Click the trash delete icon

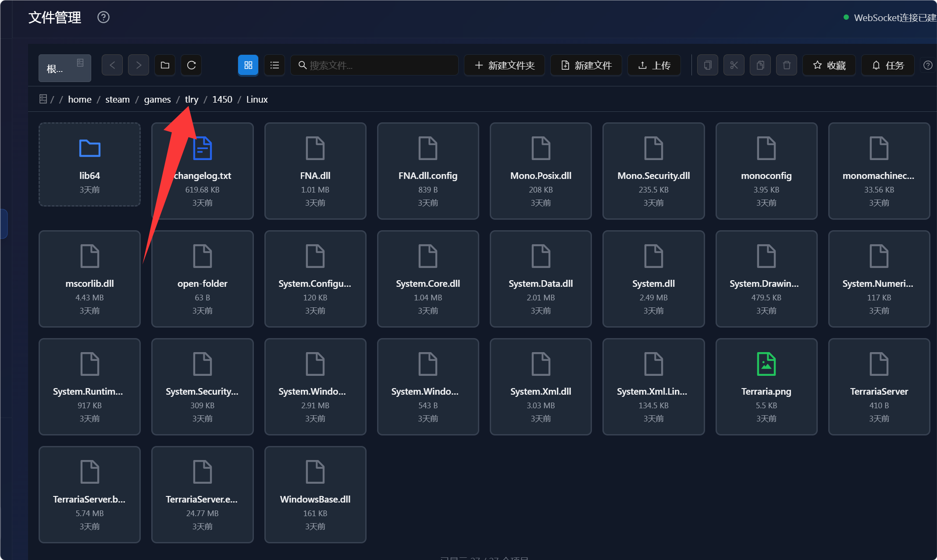pyautogui.click(x=787, y=65)
